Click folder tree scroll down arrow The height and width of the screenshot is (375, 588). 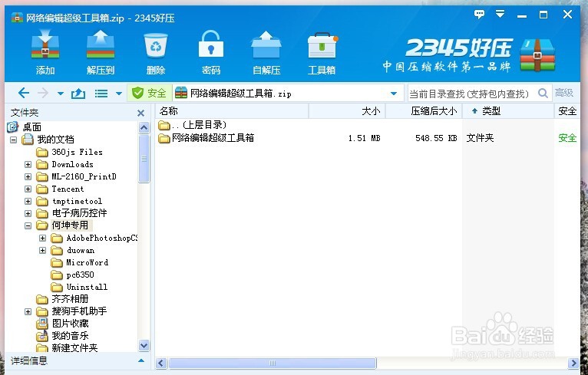click(144, 345)
